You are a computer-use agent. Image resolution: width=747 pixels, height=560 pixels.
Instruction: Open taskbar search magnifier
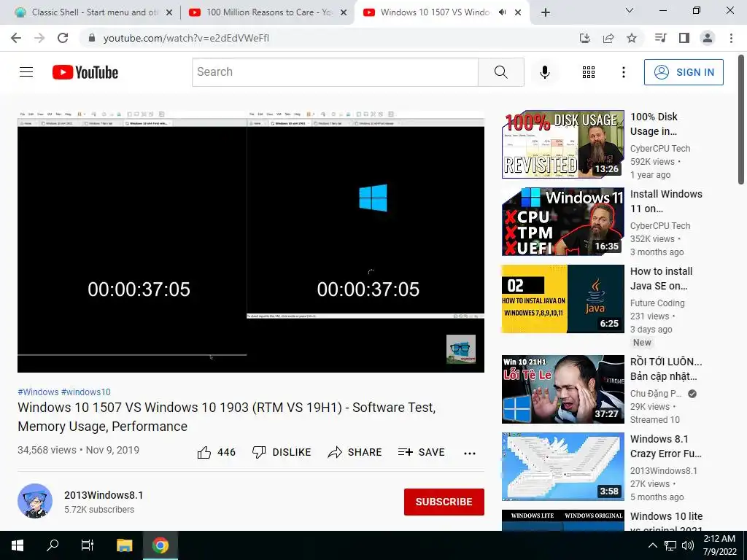[53, 545]
